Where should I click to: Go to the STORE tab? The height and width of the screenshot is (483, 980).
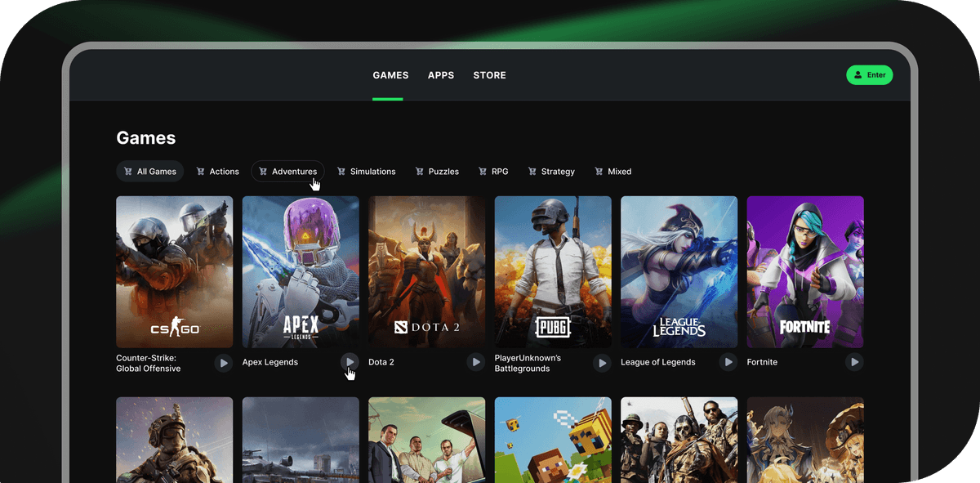point(490,75)
